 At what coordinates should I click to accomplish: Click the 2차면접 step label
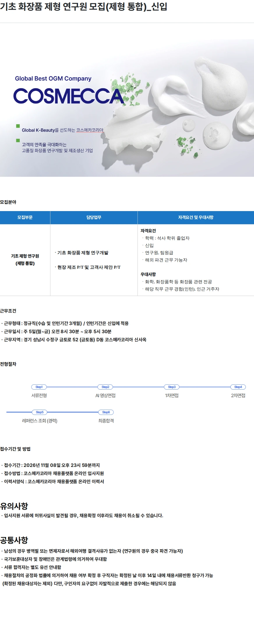(x=238, y=396)
